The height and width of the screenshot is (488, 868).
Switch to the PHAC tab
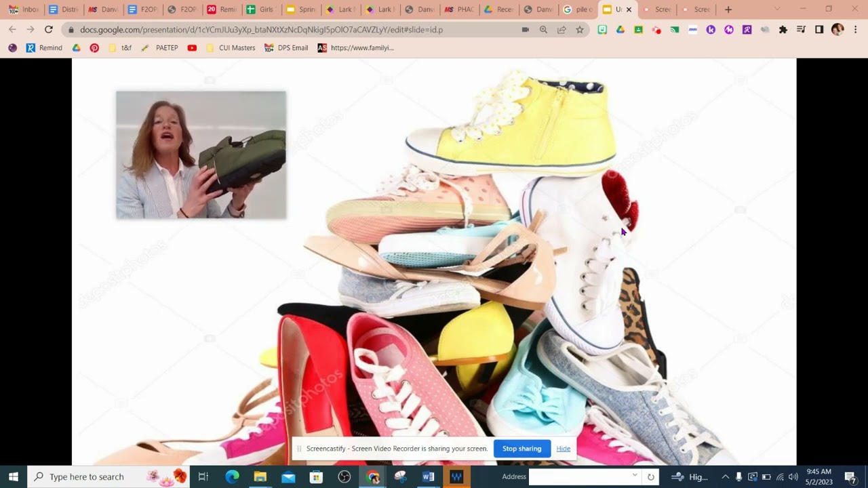458,9
